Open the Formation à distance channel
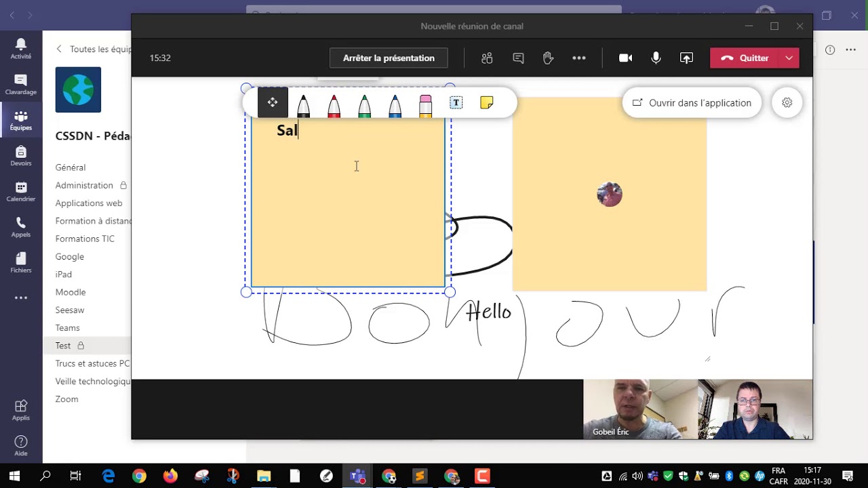Image resolution: width=868 pixels, height=488 pixels. pyautogui.click(x=93, y=221)
